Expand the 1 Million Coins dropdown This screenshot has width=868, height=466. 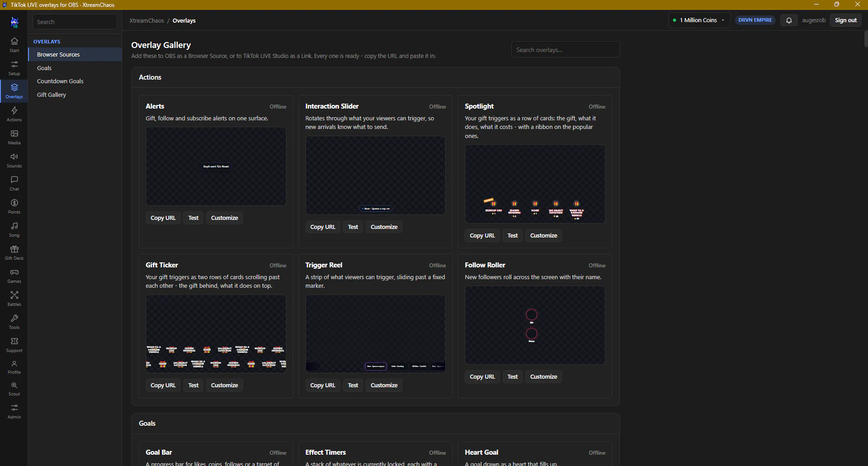(699, 20)
